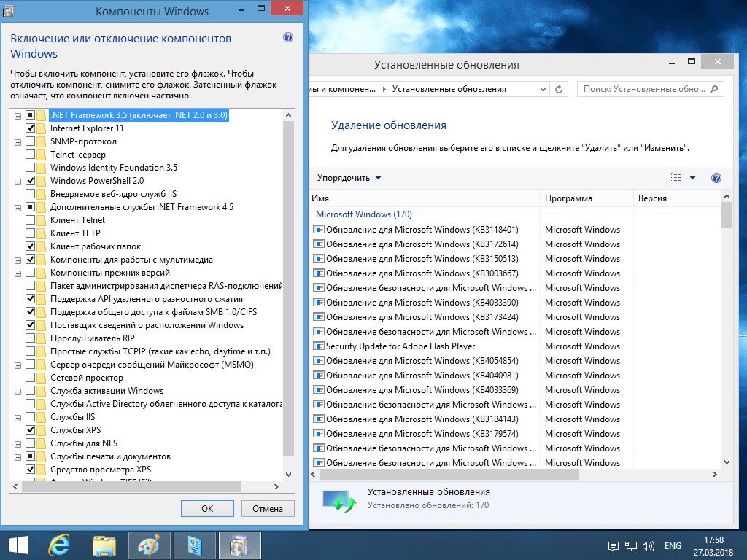Viewport: 747px width, 560px height.
Task: Open File Explorer from the taskbar
Action: (x=104, y=545)
